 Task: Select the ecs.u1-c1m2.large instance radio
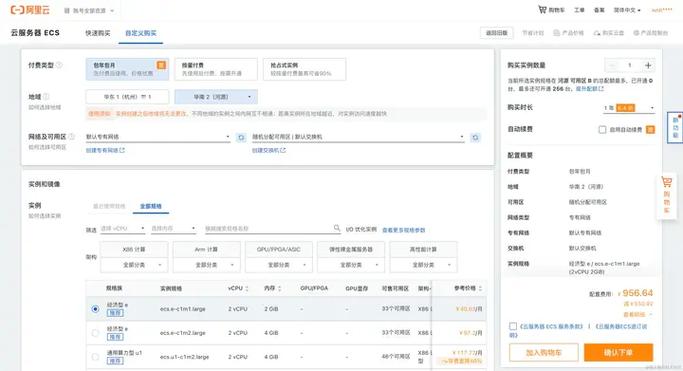(95, 357)
